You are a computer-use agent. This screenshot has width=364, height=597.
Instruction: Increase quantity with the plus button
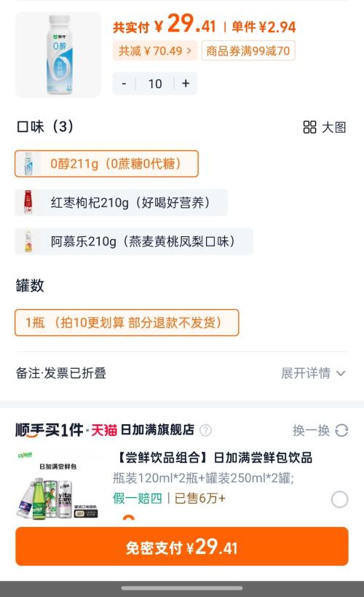tap(186, 83)
